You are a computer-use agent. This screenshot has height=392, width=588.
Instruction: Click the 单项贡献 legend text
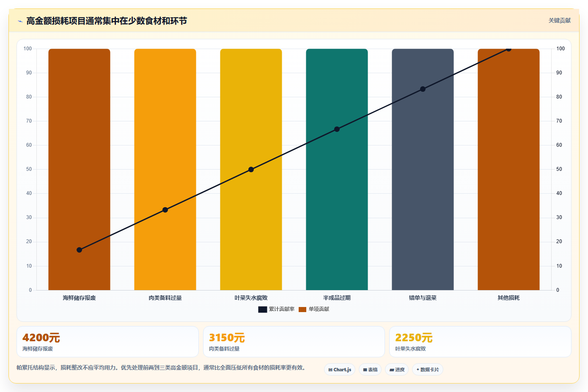319,309
